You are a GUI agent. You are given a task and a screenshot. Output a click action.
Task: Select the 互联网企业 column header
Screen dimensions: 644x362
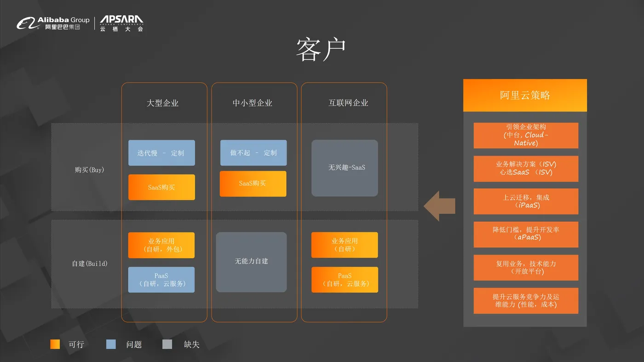click(348, 103)
